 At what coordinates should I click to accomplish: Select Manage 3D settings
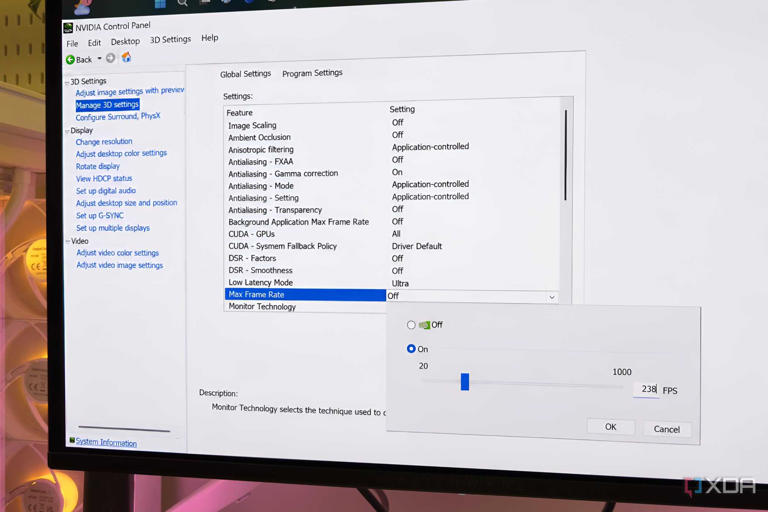tap(107, 105)
